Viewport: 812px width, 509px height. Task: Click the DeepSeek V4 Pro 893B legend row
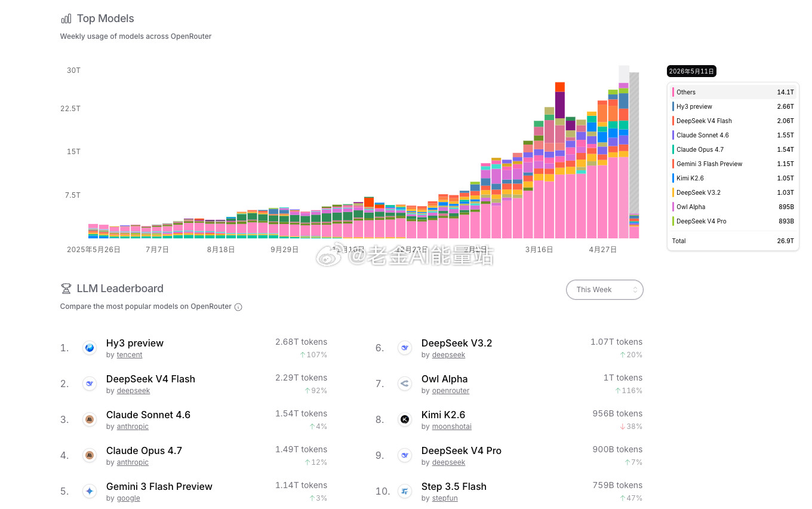click(733, 221)
